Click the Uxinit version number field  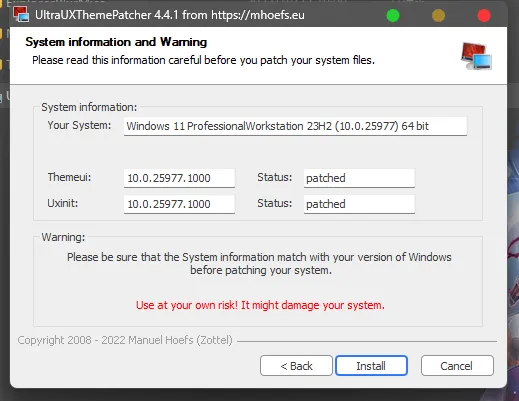[x=179, y=204]
